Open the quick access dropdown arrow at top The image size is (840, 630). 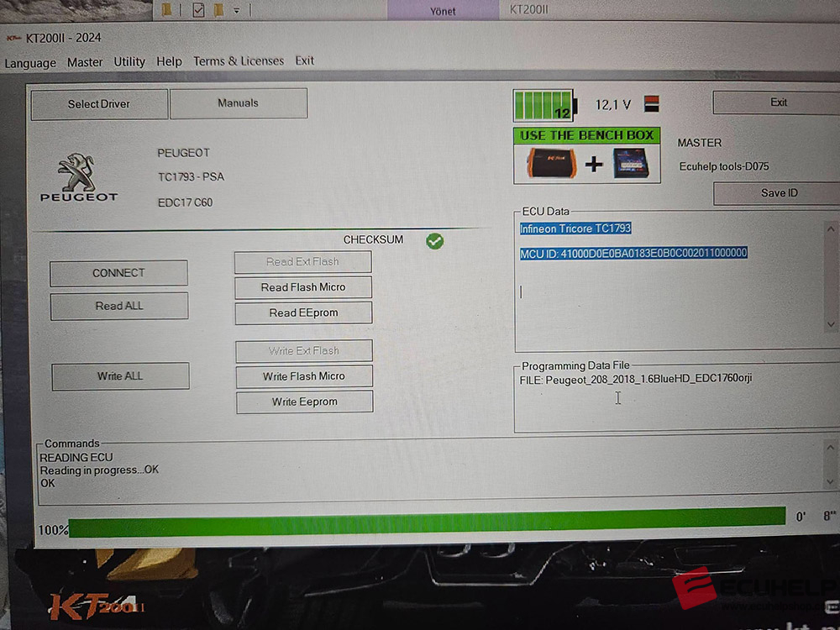[x=236, y=10]
